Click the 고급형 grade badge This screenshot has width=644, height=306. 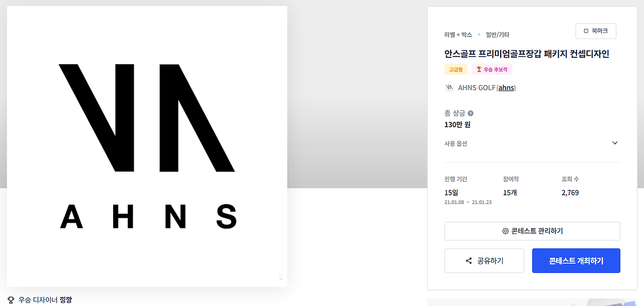(x=456, y=69)
